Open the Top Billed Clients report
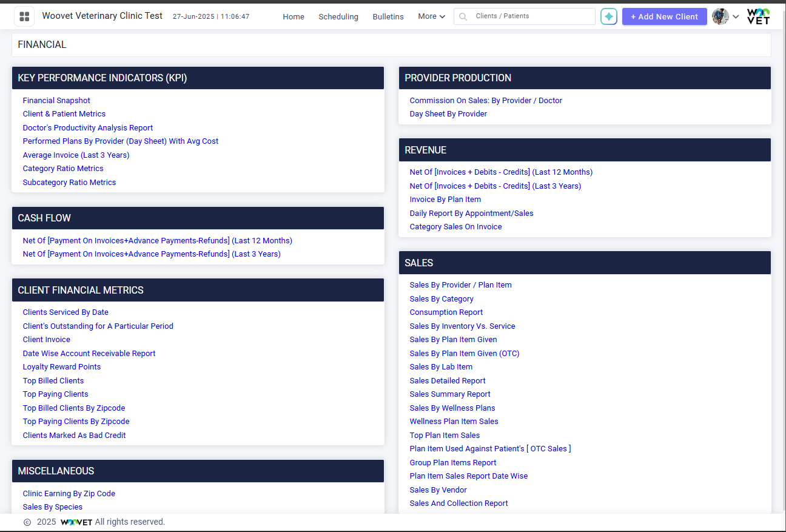The image size is (786, 532). (53, 380)
